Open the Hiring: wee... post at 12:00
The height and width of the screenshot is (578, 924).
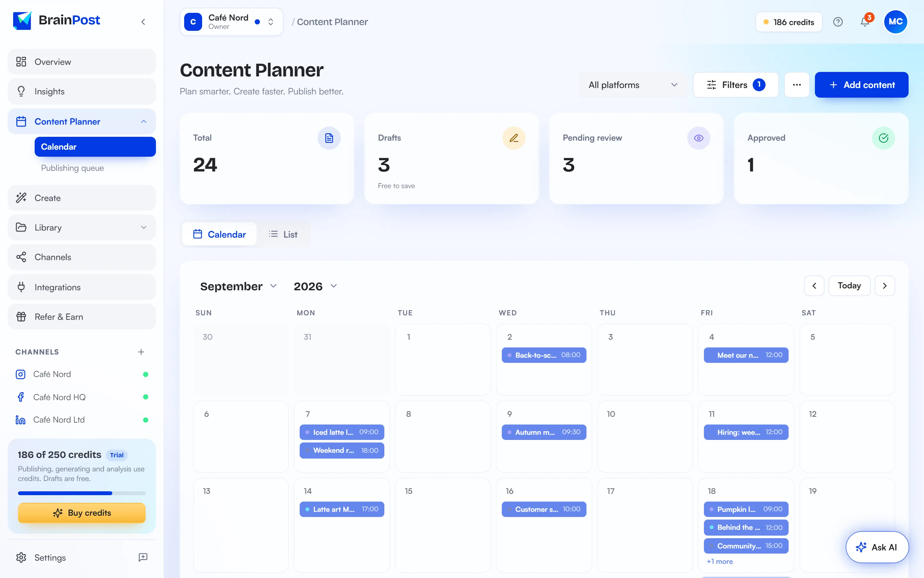point(746,432)
